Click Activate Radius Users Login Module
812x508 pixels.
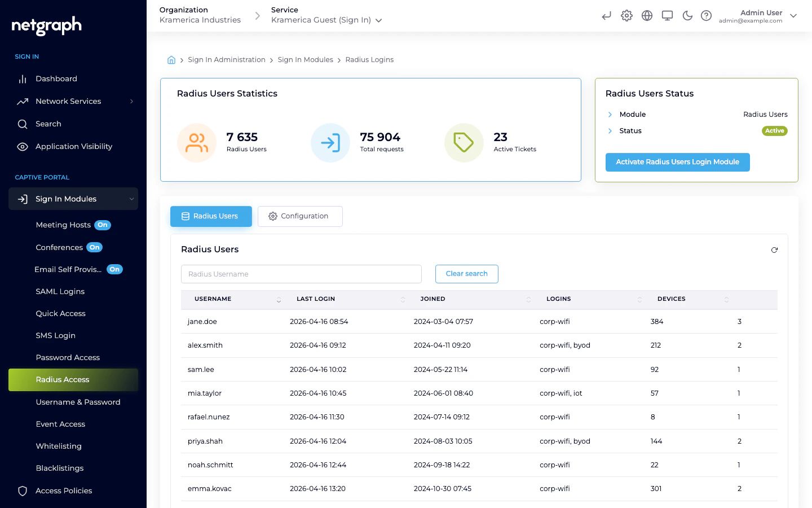click(x=678, y=162)
